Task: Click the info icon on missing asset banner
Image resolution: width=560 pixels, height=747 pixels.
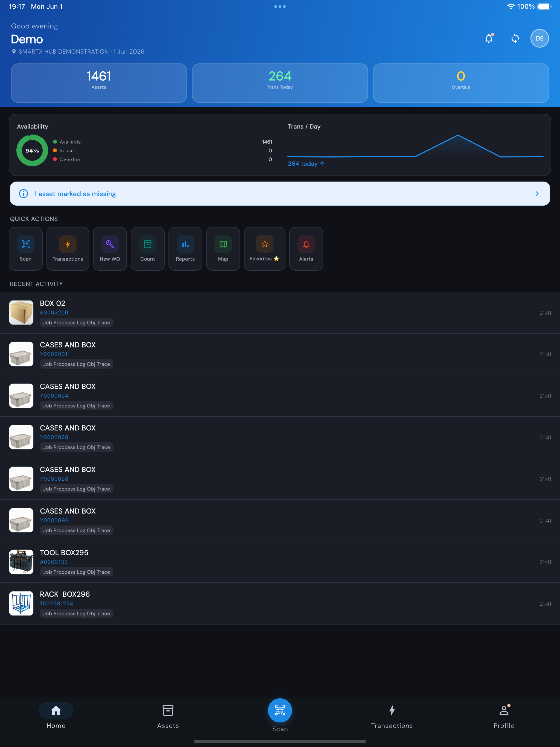Action: click(x=23, y=194)
